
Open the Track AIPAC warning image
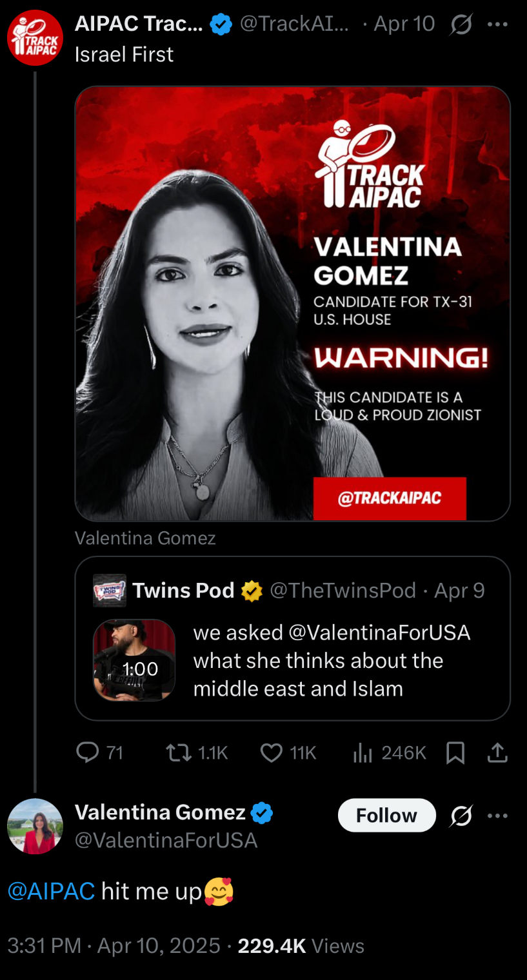[292, 303]
